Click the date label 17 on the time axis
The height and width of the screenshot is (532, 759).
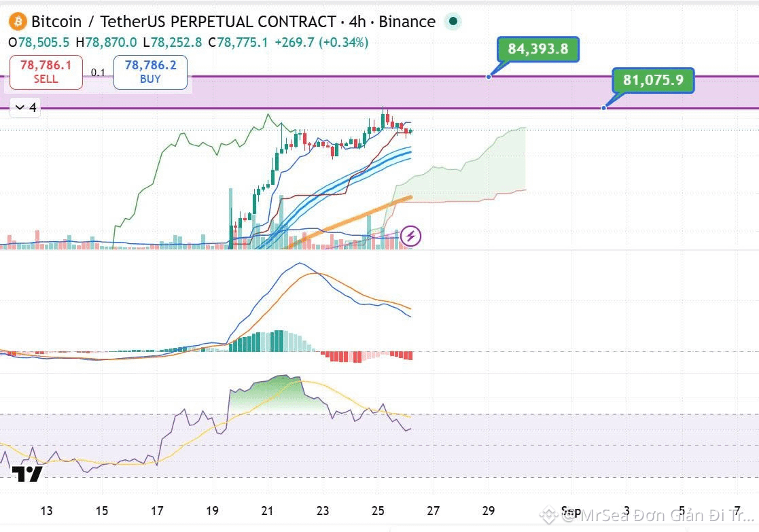click(157, 511)
